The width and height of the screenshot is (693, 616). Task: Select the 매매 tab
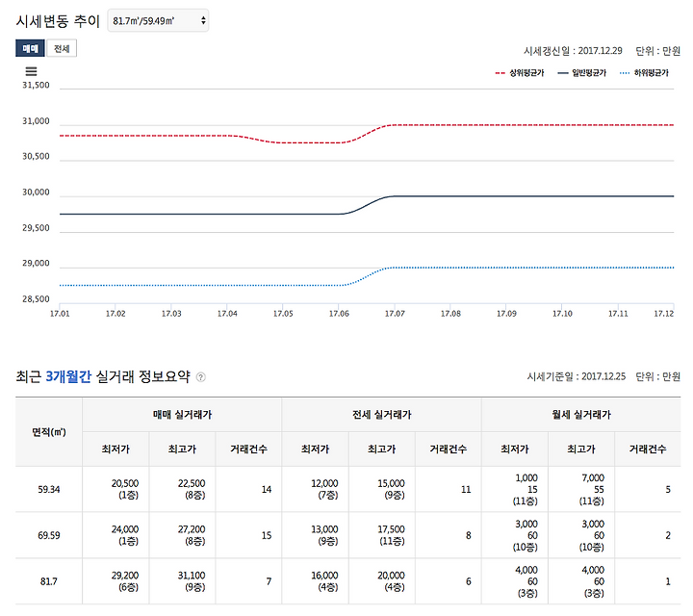(30, 49)
